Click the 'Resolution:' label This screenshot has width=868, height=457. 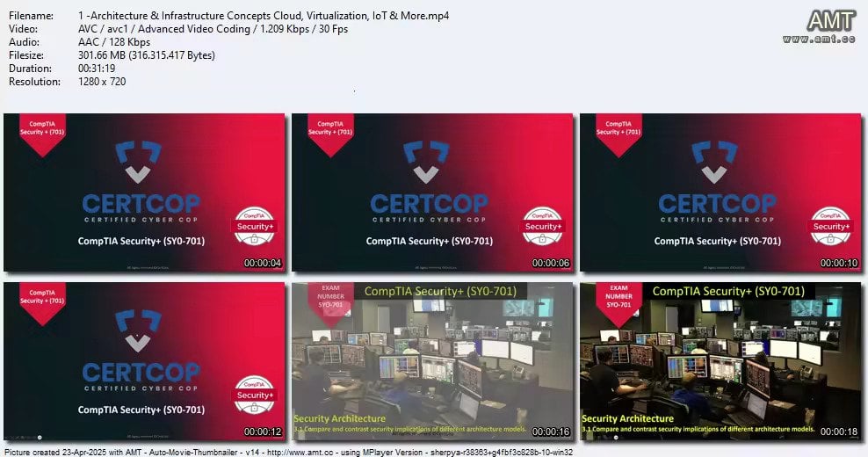34,82
